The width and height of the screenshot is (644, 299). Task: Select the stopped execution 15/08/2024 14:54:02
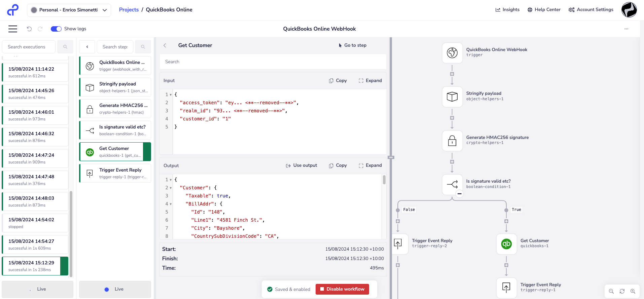point(35,223)
